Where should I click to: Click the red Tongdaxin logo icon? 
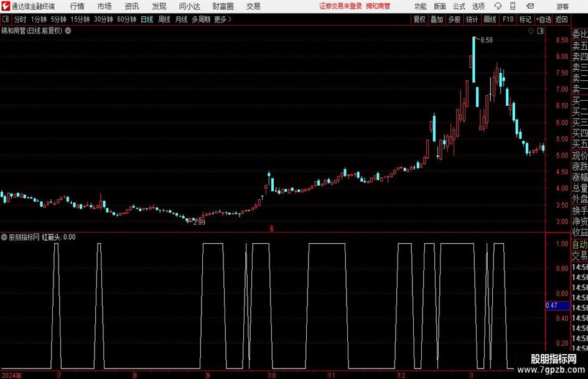point(6,6)
